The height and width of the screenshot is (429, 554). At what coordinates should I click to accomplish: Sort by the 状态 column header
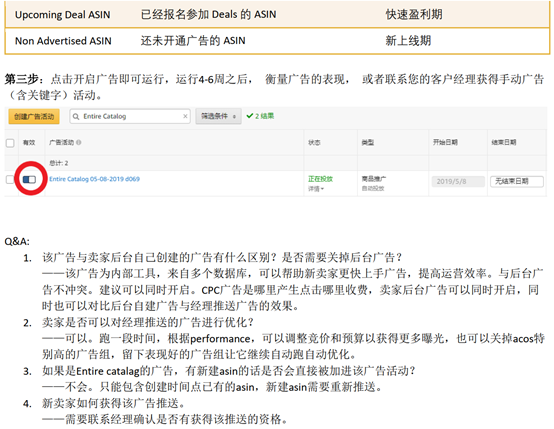[x=314, y=143]
